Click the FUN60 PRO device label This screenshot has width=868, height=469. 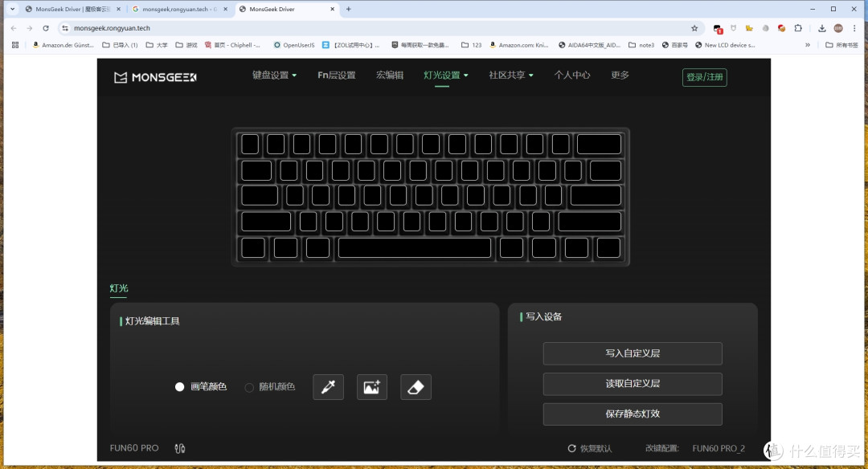[134, 448]
